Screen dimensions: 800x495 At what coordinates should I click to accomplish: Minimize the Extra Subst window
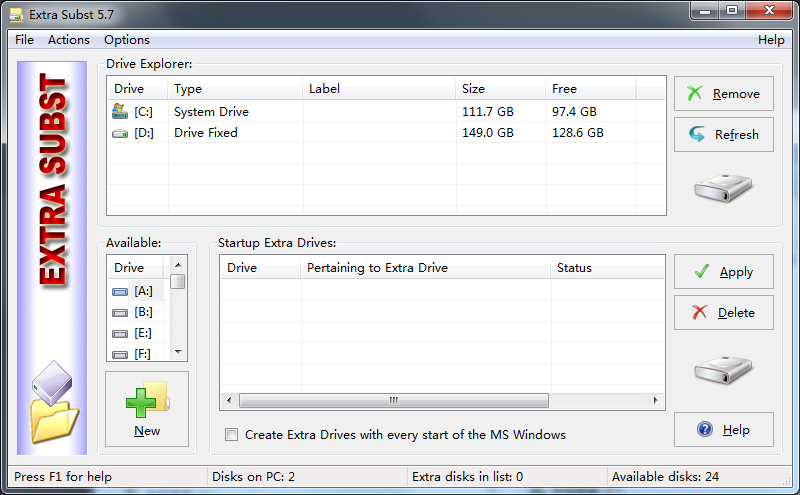coord(706,10)
